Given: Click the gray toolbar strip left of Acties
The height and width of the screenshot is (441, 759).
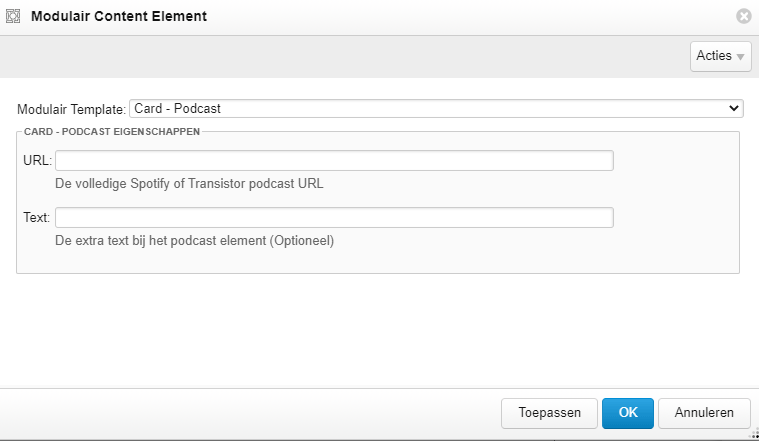Looking at the screenshot, I should pyautogui.click(x=345, y=57).
